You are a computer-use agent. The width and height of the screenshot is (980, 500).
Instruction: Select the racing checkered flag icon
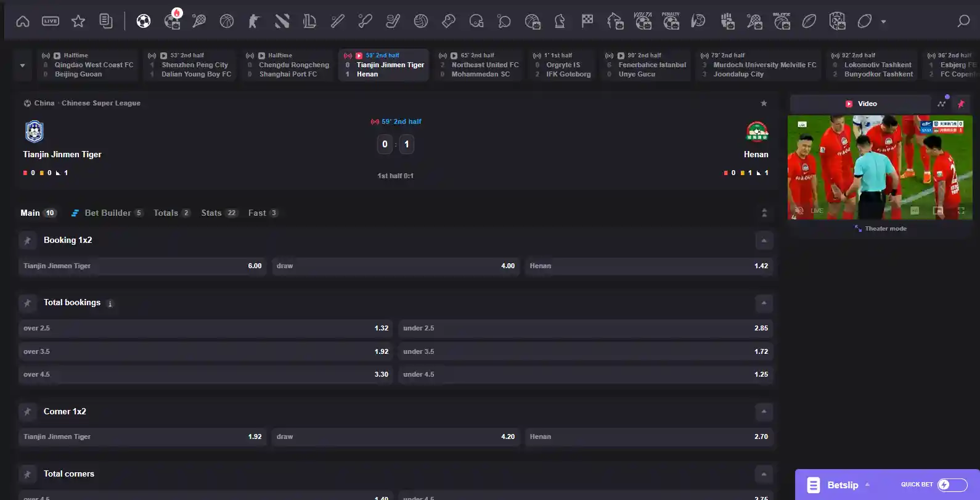point(587,22)
